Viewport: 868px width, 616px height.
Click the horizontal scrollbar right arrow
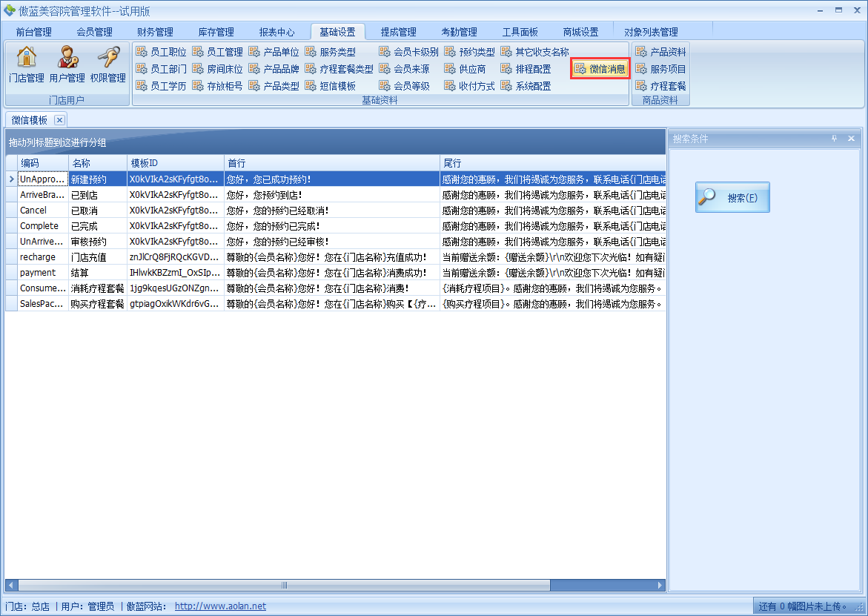[661, 586]
